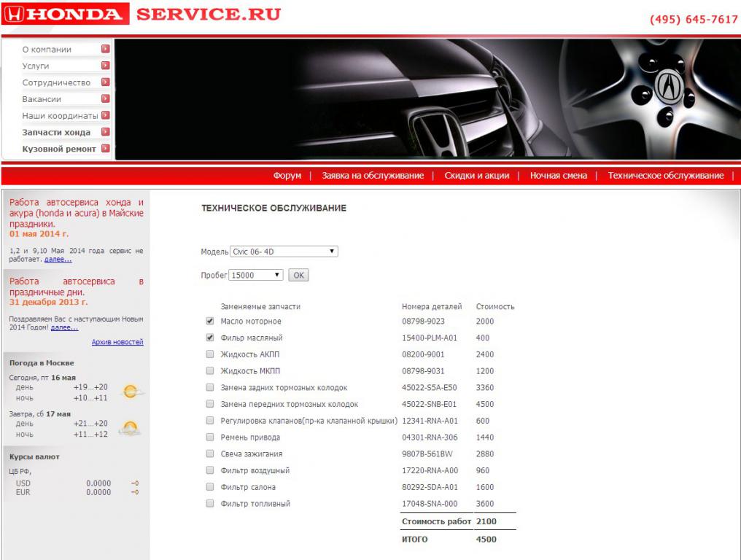Click далее link under May holidays news
The image size is (741, 560).
58,260
